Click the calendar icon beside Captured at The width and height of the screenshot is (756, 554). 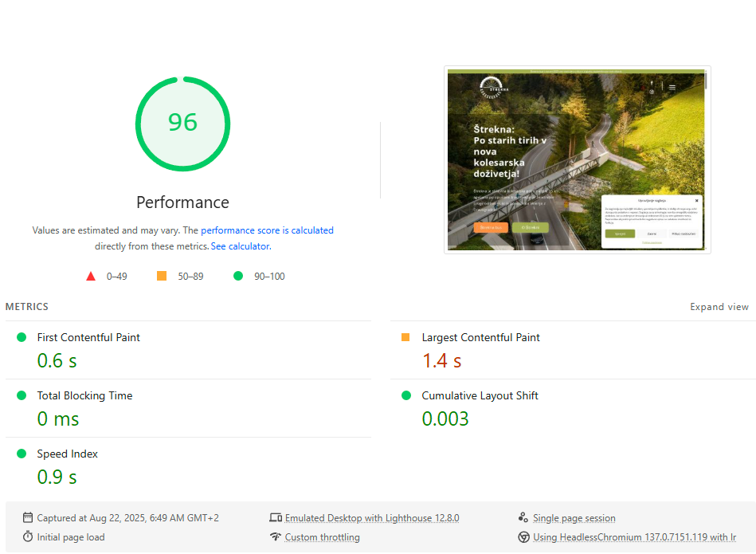point(28,518)
